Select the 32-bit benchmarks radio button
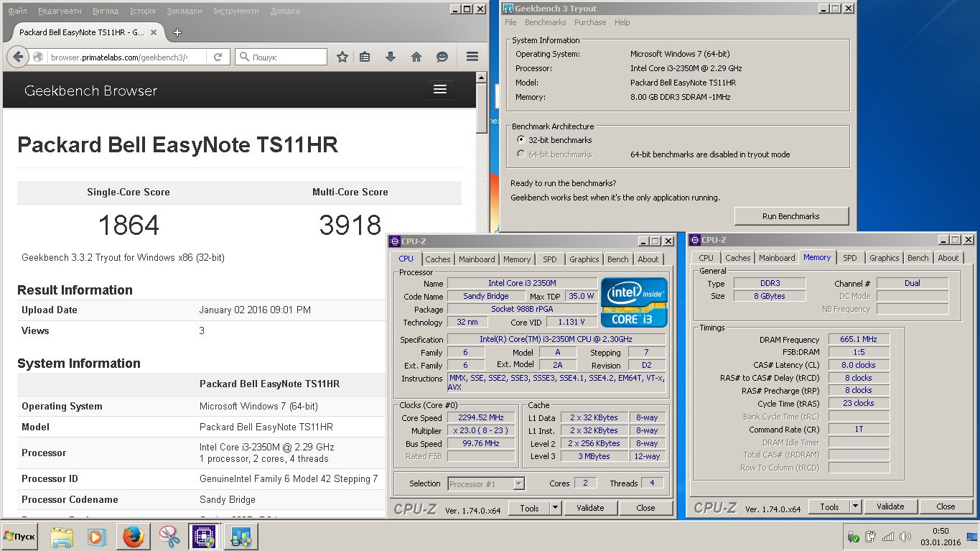The width and height of the screenshot is (980, 551). 521,140
